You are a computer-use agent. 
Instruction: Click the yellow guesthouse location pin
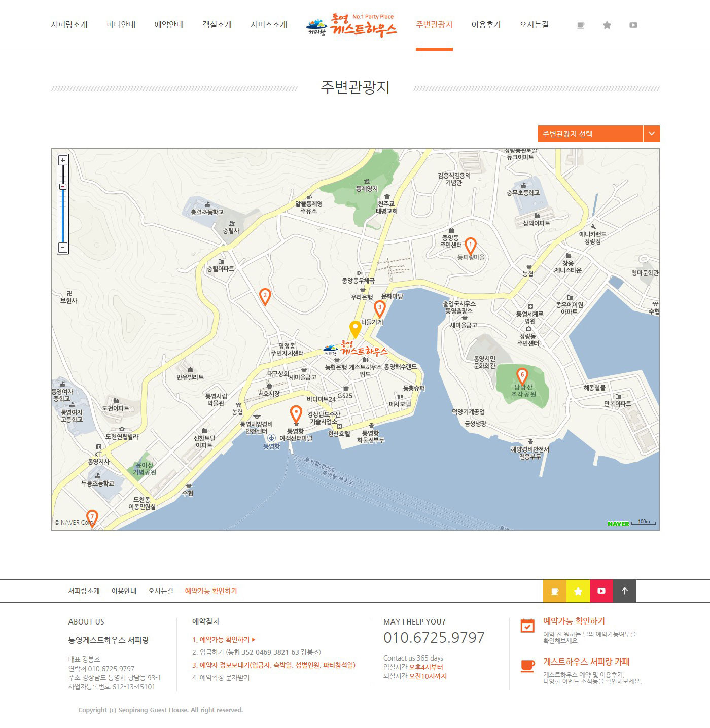point(356,330)
